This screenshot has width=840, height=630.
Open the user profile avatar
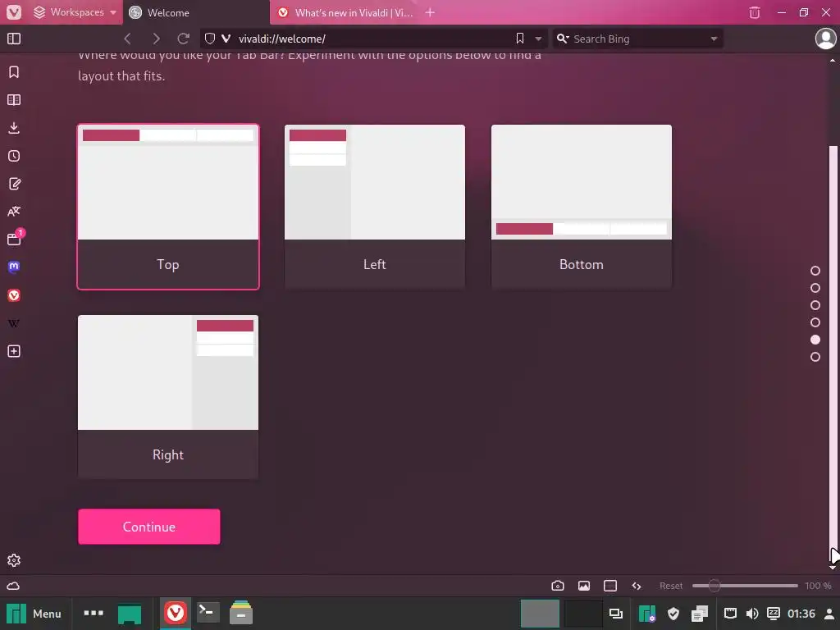(825, 39)
